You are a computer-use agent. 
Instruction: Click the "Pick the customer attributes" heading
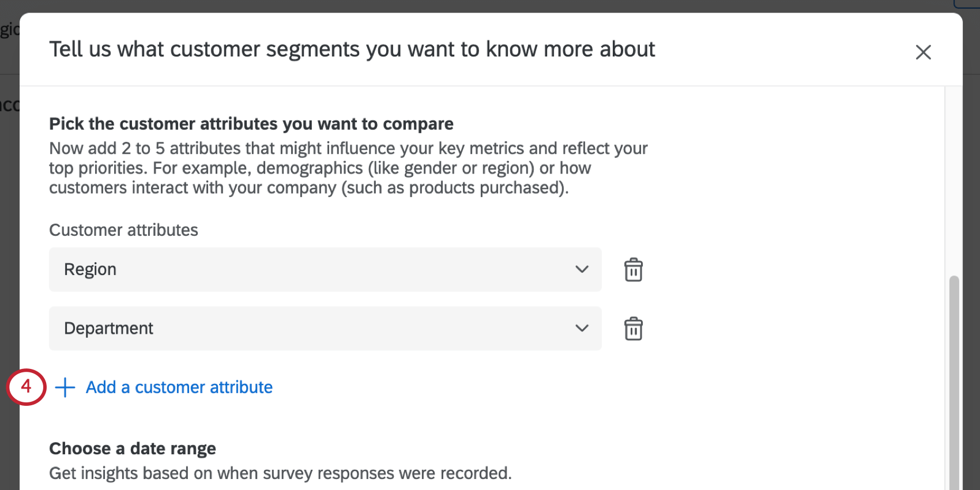click(251, 124)
